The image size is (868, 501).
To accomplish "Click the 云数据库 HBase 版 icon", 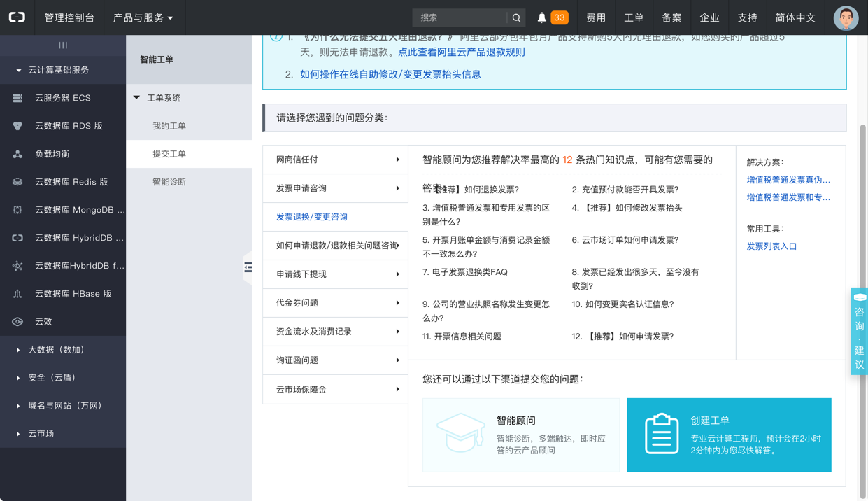I will point(17,294).
